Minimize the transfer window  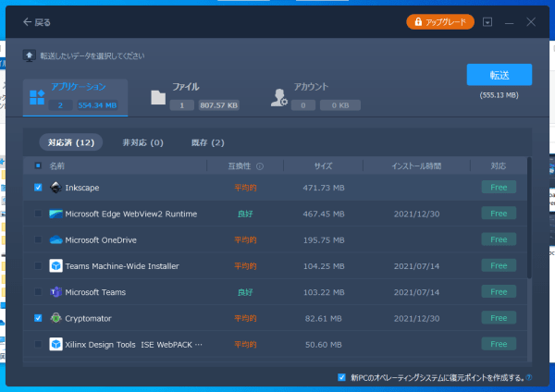[509, 22]
